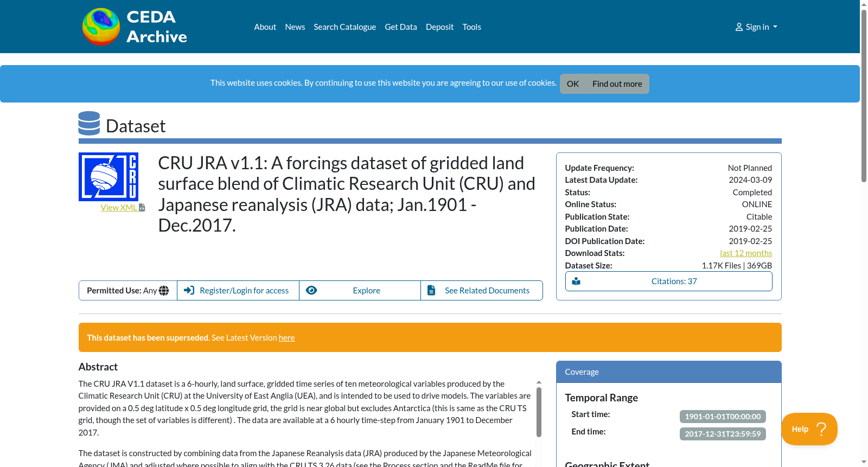868x467 pixels.
Task: Click the CRU logo thumbnail
Action: (108, 177)
